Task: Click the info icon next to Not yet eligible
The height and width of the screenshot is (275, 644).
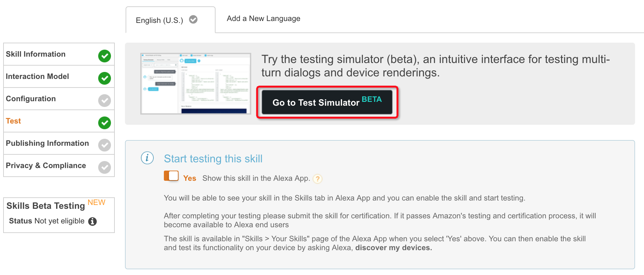Action: tap(92, 221)
